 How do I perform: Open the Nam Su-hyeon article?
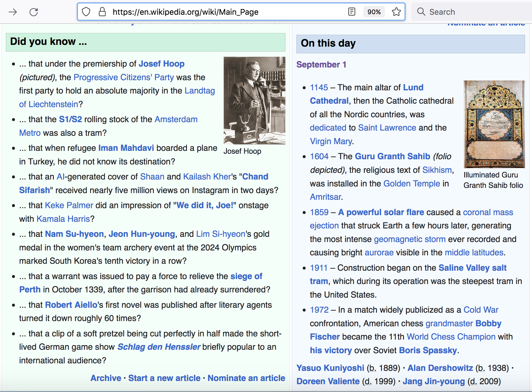tap(74, 234)
